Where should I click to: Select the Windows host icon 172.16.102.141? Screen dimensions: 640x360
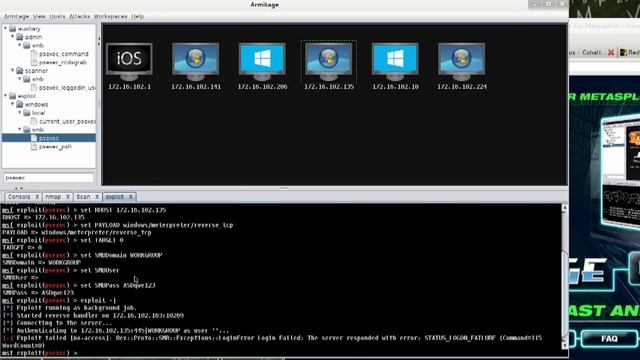pyautogui.click(x=196, y=62)
